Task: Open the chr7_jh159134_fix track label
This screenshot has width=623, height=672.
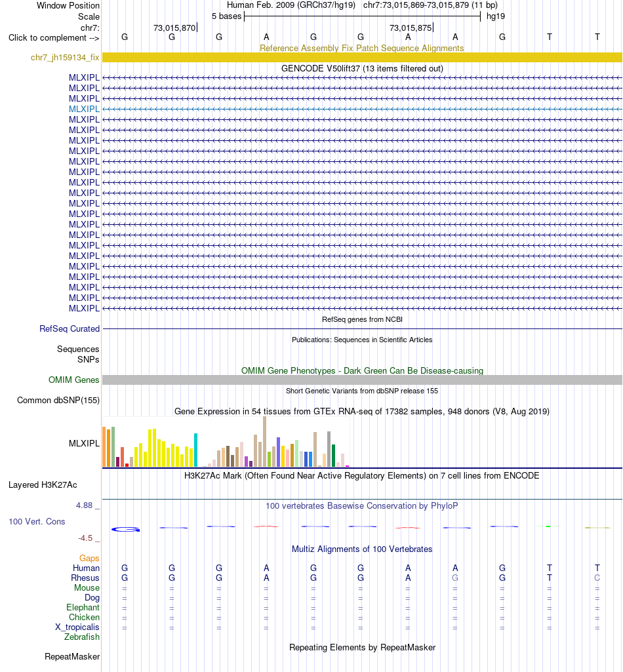Action: 65,58
